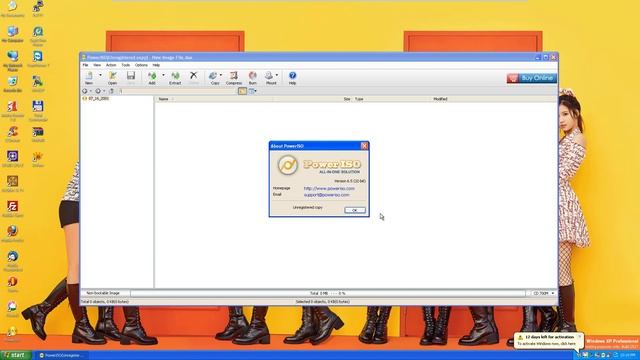640x360 pixels.
Task: Open My Computer desktop icon
Action: [x=13, y=34]
